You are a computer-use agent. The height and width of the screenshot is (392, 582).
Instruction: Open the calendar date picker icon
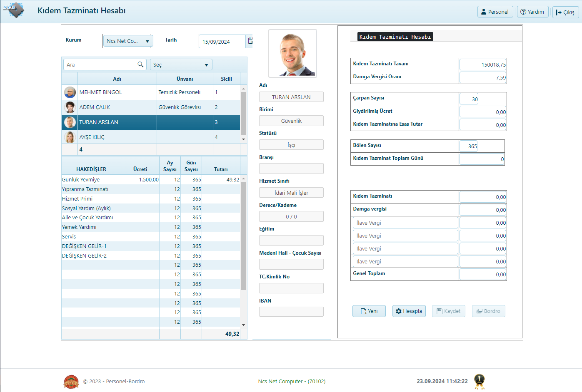tap(250, 41)
